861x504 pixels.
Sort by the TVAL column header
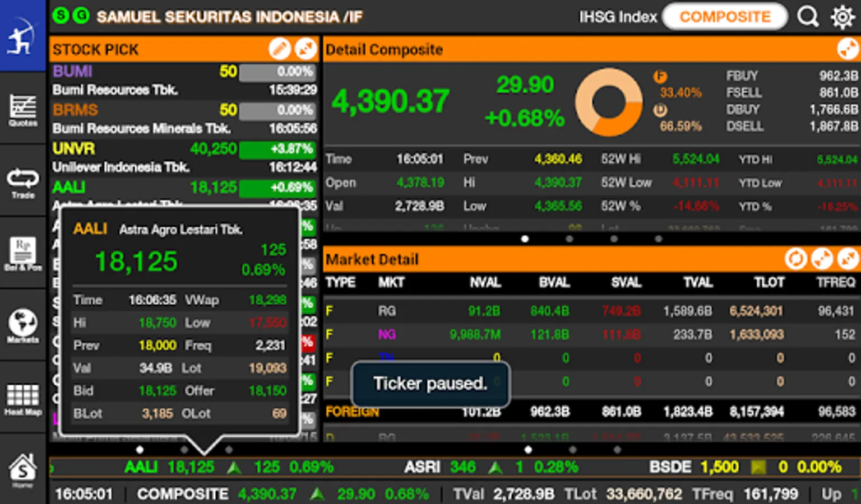[x=698, y=283]
